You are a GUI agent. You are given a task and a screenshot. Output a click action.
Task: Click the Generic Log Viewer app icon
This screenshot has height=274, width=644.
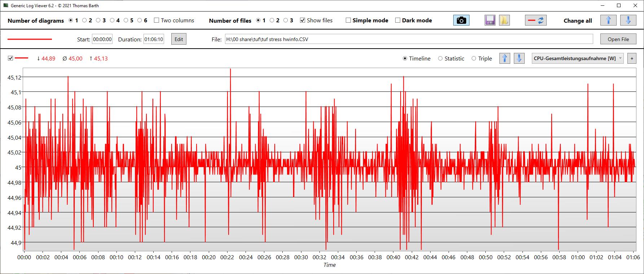[5, 5]
